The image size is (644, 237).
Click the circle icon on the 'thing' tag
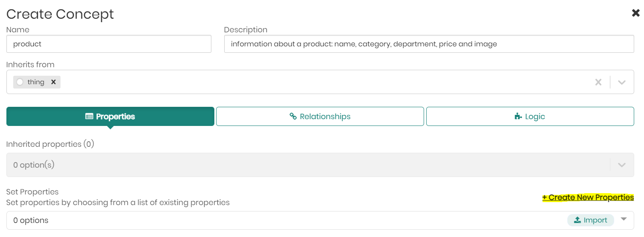(x=20, y=82)
